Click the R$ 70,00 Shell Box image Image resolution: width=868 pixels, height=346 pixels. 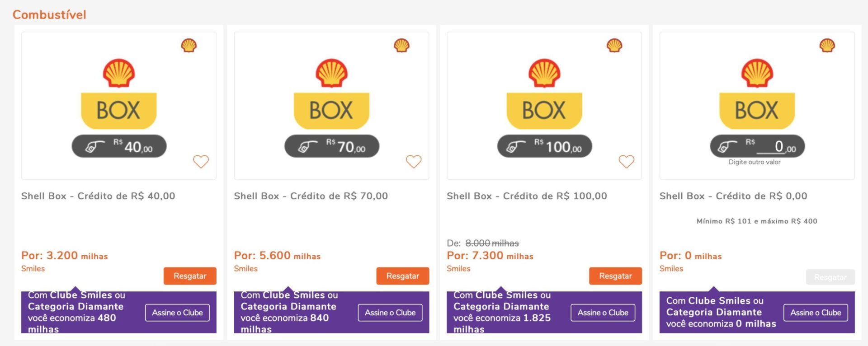(x=331, y=106)
